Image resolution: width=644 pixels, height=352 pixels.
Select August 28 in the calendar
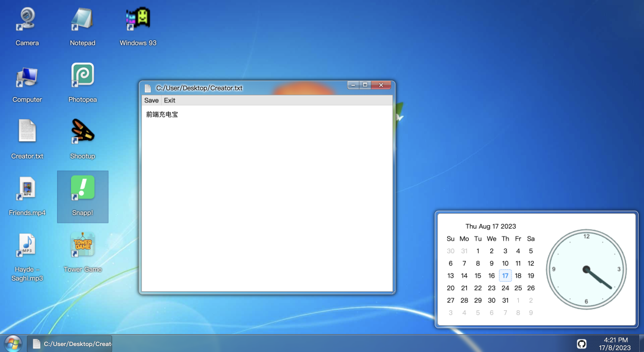464,300
